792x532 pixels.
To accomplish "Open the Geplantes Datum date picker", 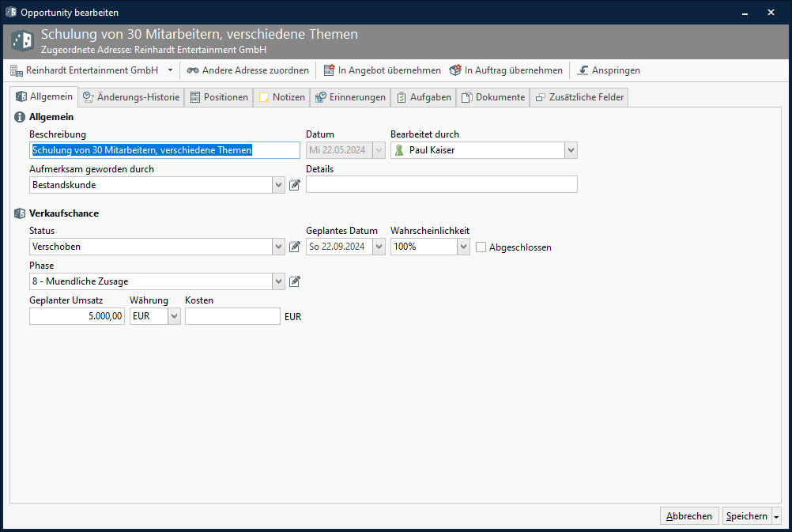I will pos(379,247).
